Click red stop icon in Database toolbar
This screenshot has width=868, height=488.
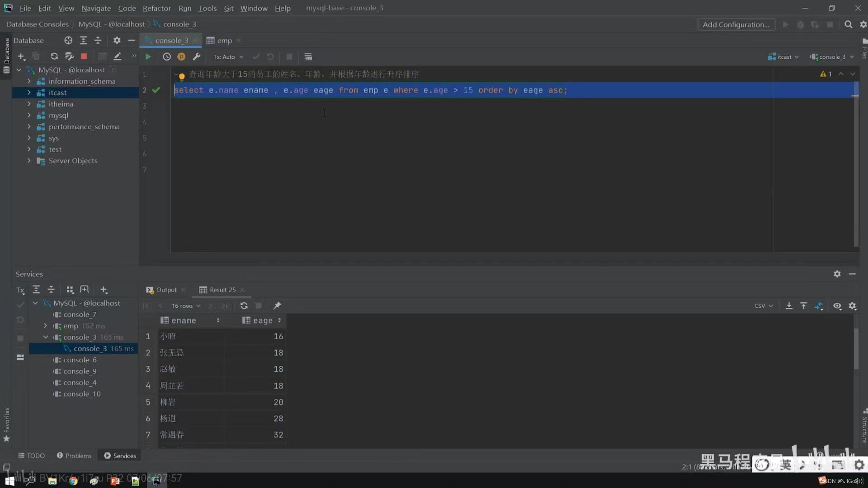pyautogui.click(x=84, y=56)
